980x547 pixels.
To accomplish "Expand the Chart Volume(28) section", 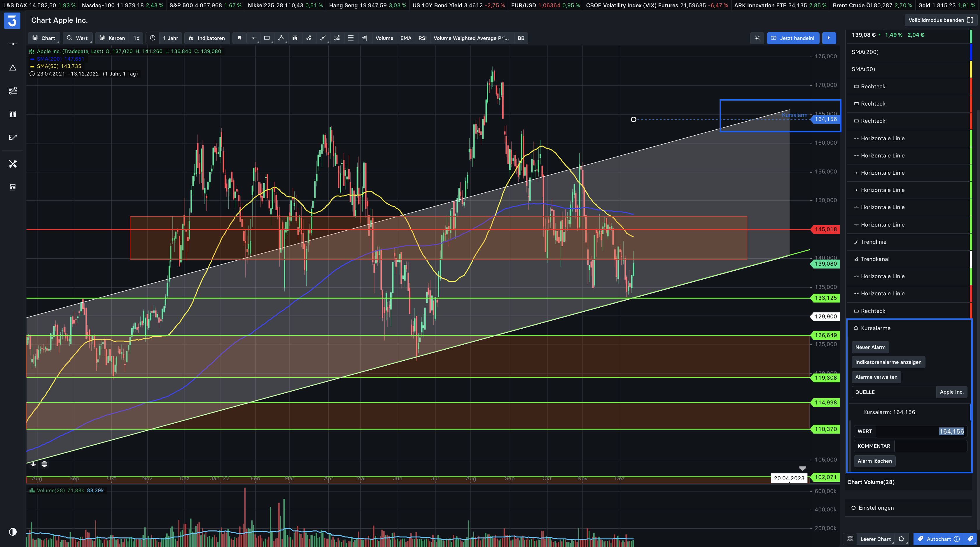I will (x=909, y=482).
